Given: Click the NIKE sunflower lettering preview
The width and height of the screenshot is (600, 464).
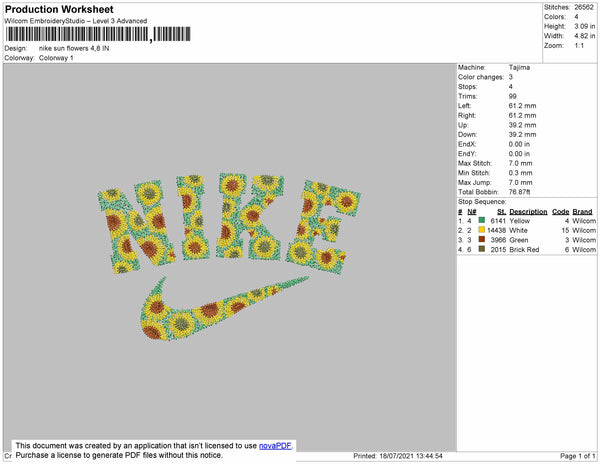Looking at the screenshot, I should coord(228,223).
